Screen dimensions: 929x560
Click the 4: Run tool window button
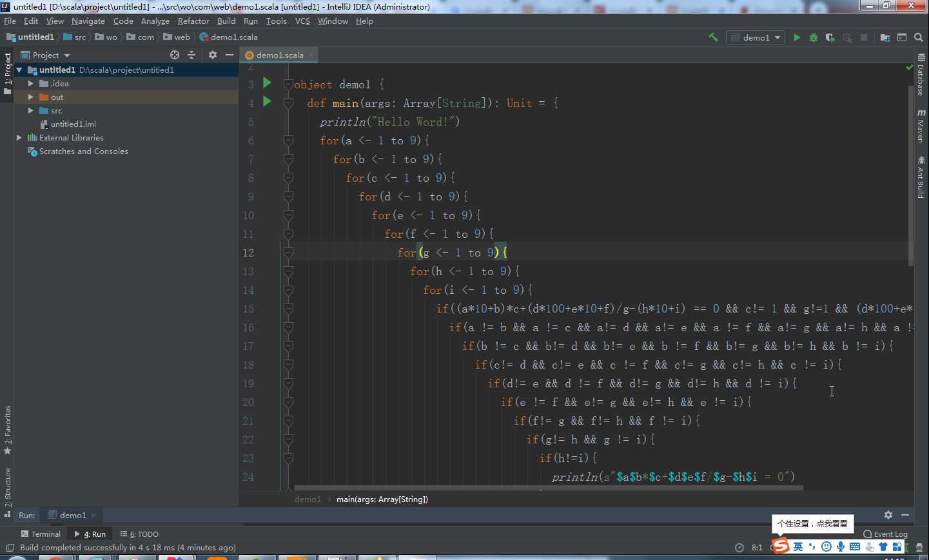click(x=90, y=534)
